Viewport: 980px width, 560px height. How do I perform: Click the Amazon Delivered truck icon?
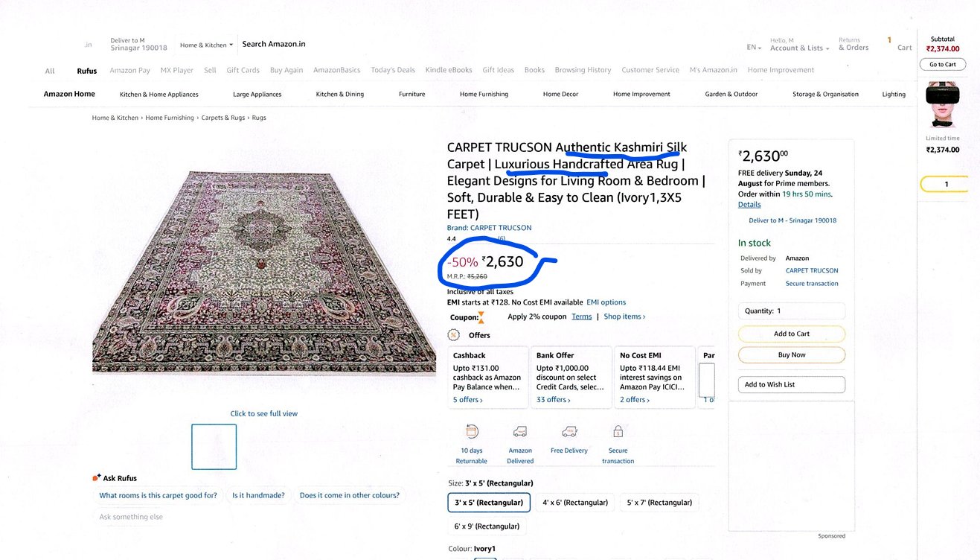tap(520, 430)
